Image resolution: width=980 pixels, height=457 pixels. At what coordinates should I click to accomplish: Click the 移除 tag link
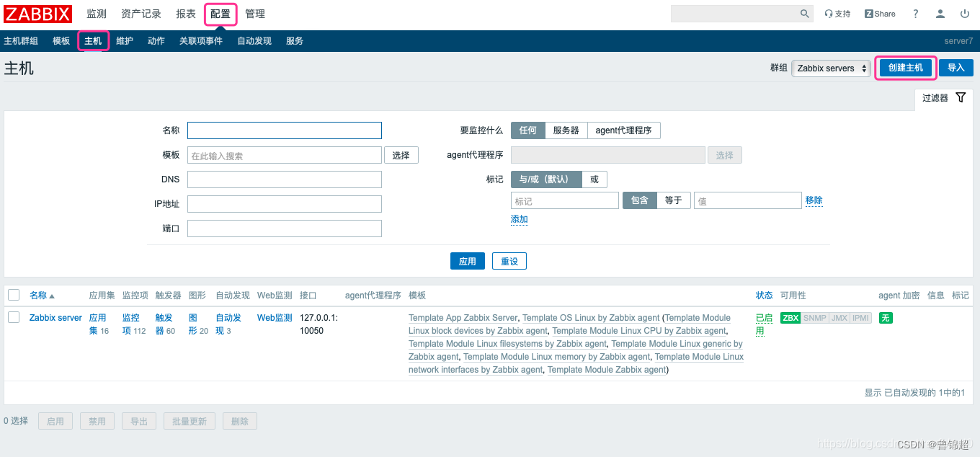click(814, 200)
